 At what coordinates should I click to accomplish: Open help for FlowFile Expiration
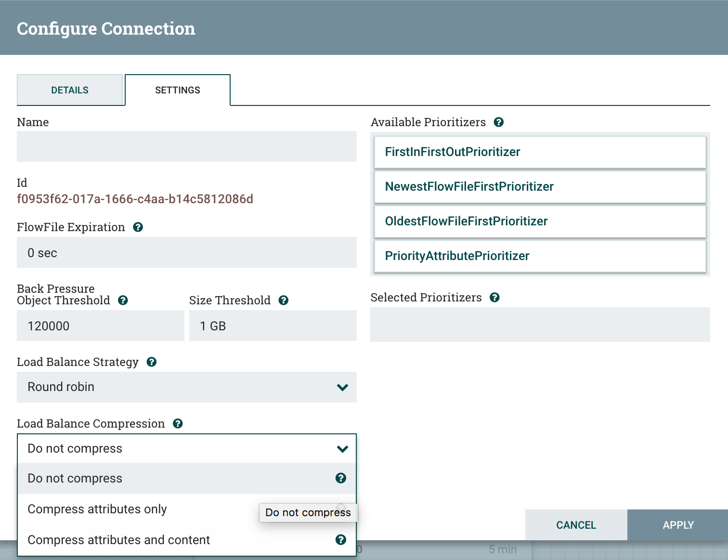pyautogui.click(x=138, y=227)
